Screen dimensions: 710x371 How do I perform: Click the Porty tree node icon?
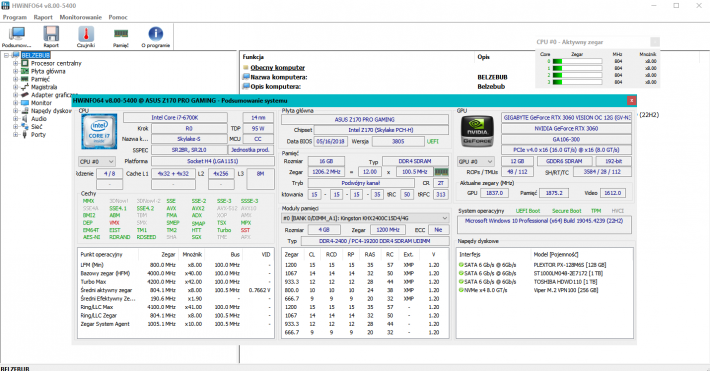(25, 135)
